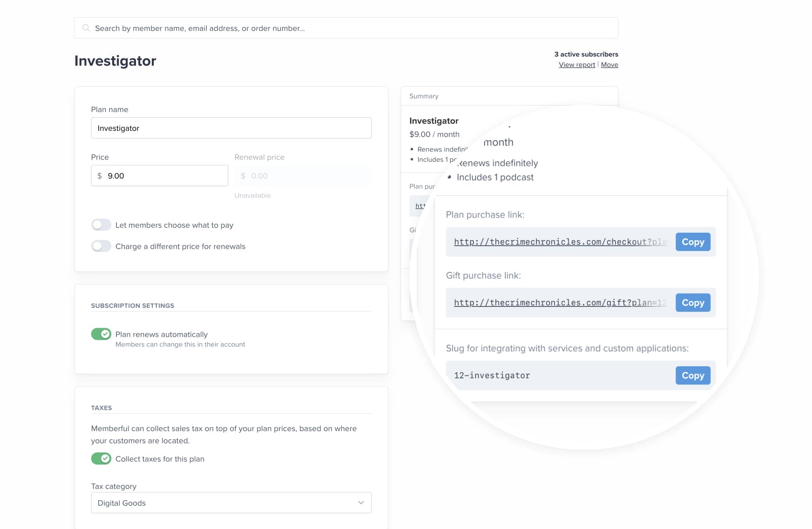Copy the gift purchase link

click(x=693, y=303)
